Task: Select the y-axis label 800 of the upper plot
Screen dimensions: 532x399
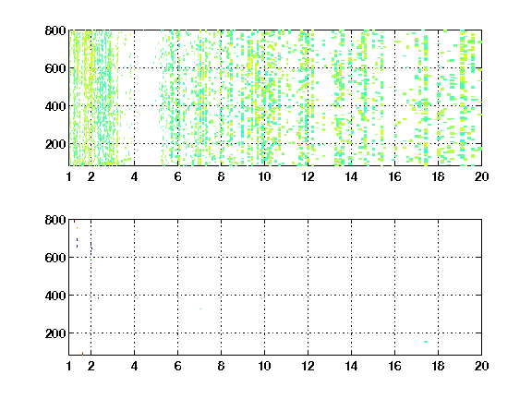Action: pyautogui.click(x=55, y=30)
